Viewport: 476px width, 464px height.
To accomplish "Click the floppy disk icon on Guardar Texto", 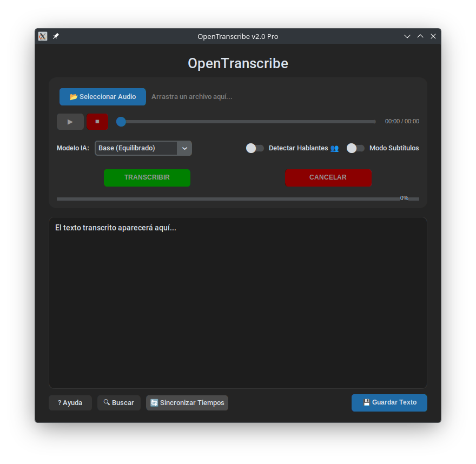I will coord(367,402).
